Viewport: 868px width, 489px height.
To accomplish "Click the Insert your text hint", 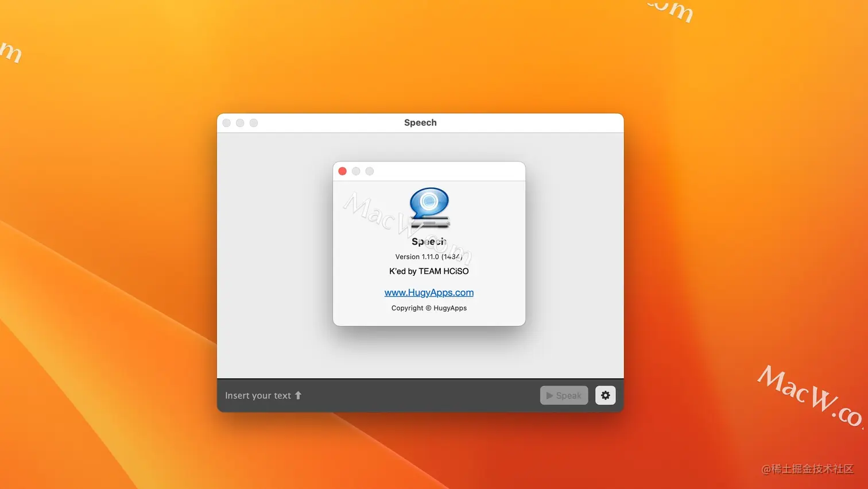I will pos(258,395).
